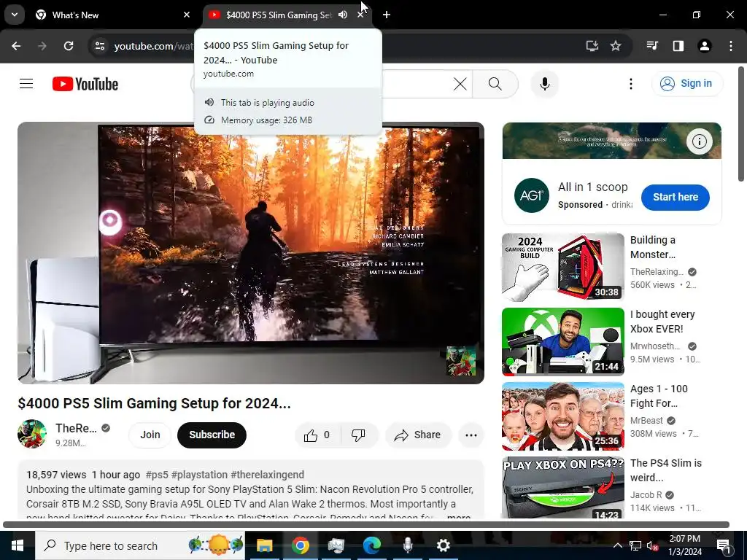Open the YouTube hamburger guide menu

(26, 84)
